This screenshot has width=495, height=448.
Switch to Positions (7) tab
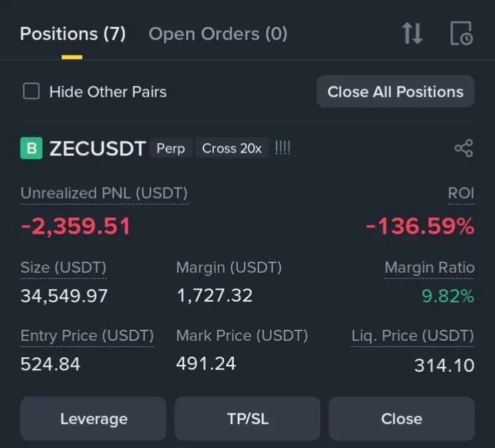72,34
